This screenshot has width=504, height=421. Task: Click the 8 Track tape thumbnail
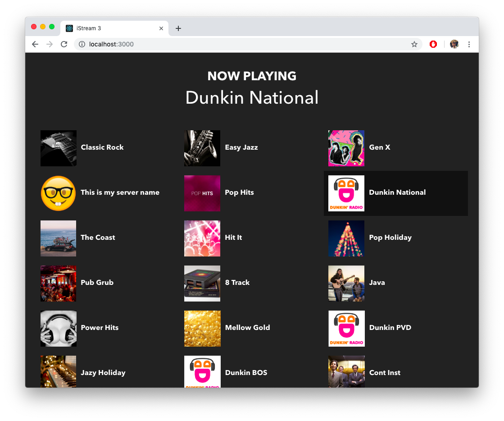click(202, 284)
